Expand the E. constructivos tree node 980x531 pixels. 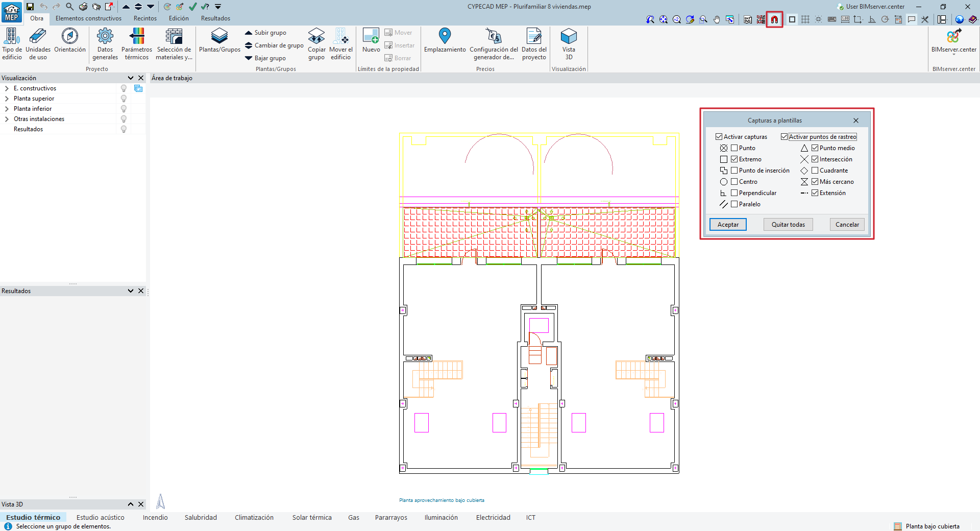click(7, 88)
